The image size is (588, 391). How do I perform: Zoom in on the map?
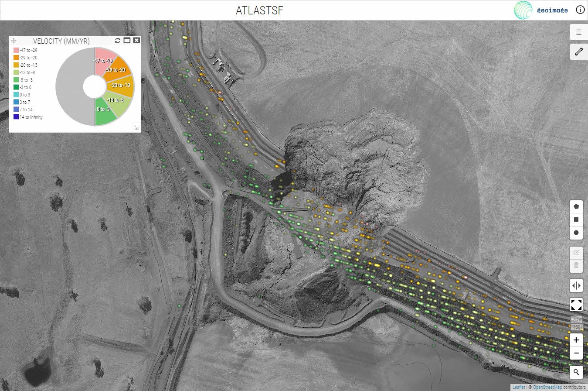click(576, 340)
